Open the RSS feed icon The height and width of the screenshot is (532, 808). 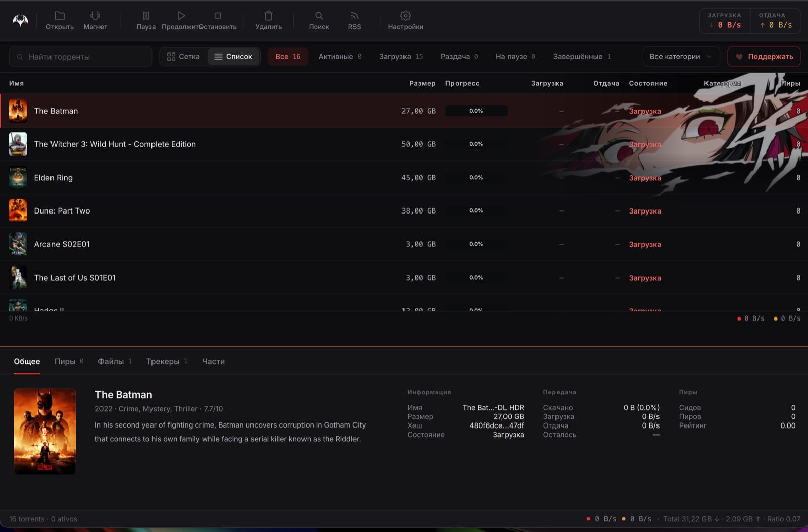tap(355, 16)
